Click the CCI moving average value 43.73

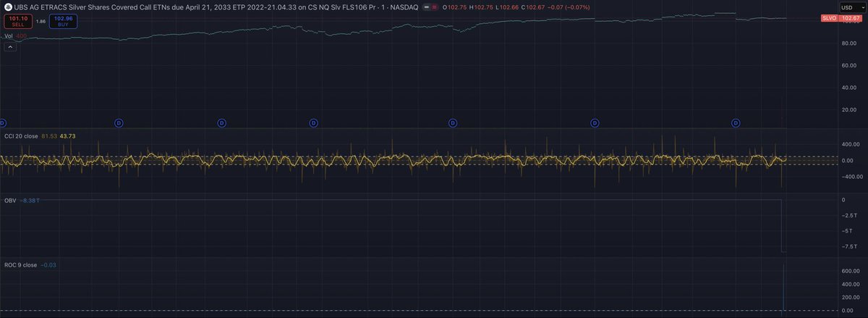67,135
